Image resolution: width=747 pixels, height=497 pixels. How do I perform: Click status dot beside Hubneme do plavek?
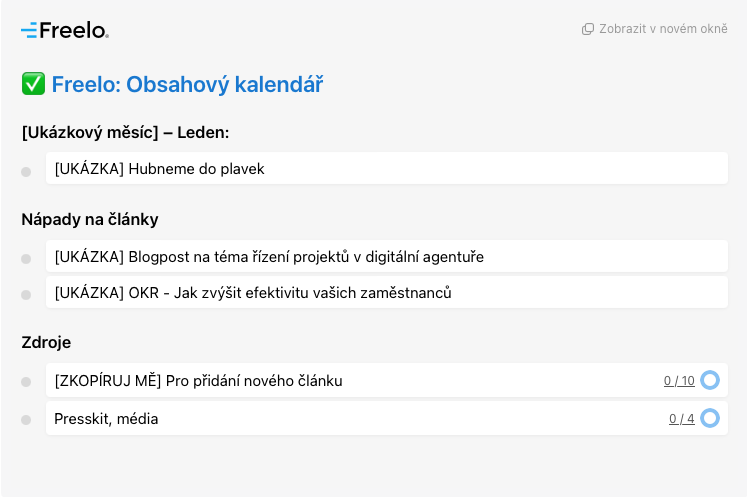26,172
